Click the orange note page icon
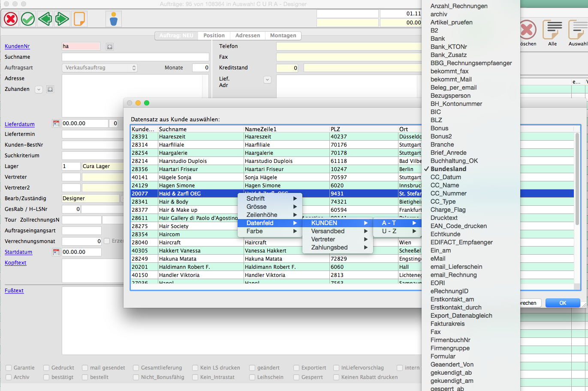The width and height of the screenshot is (588, 391). tap(79, 19)
